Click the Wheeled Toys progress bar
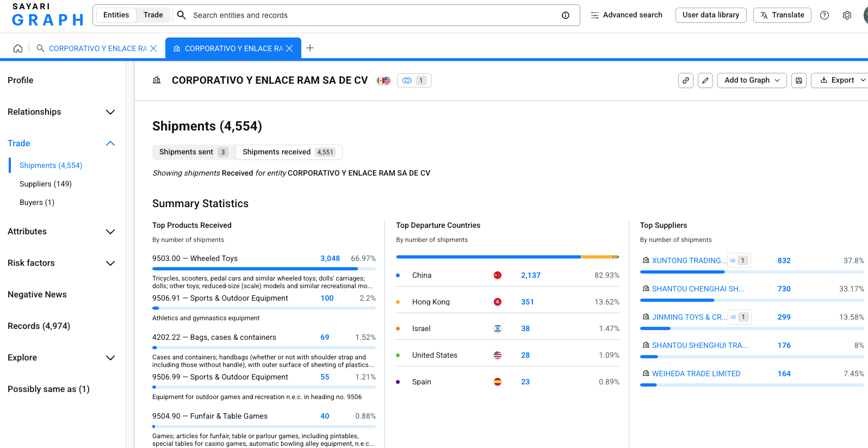868x448 pixels. click(x=264, y=269)
